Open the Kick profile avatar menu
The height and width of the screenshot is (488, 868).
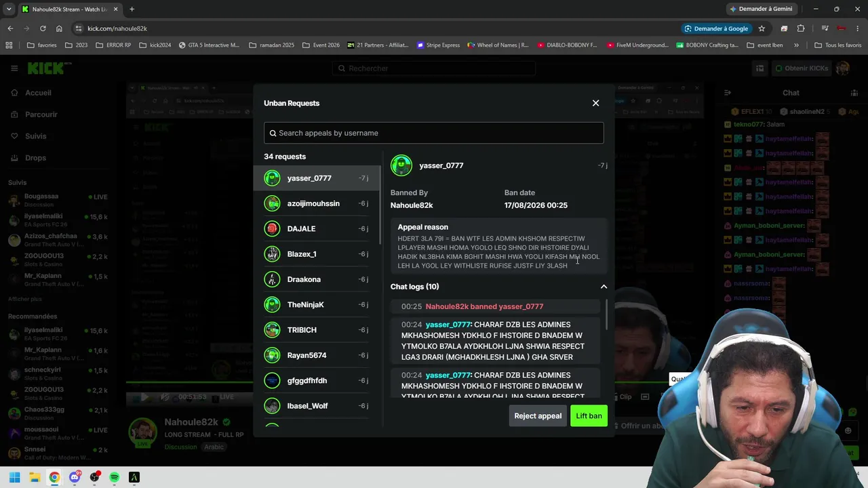click(843, 68)
